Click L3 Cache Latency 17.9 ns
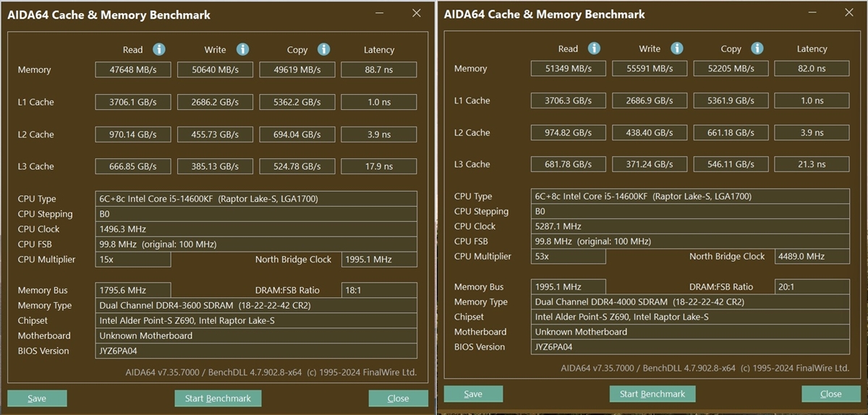868x415 pixels. 379,166
